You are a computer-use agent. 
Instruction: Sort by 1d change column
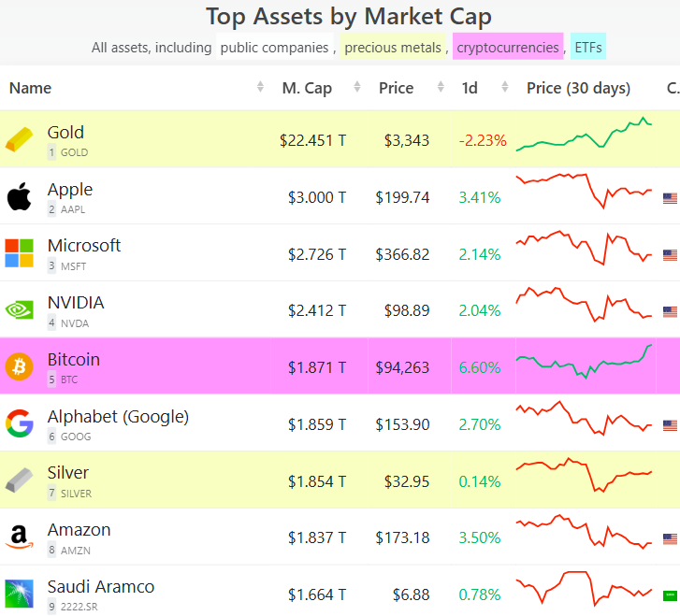(470, 88)
